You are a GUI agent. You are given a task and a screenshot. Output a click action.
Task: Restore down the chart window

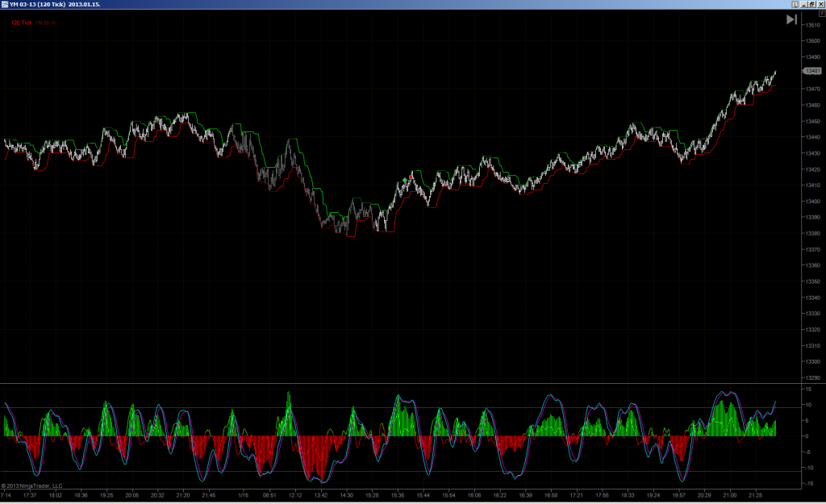tap(811, 4)
